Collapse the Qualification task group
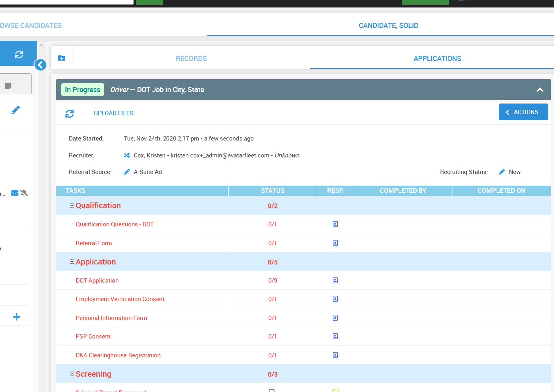The height and width of the screenshot is (392, 554). point(72,205)
